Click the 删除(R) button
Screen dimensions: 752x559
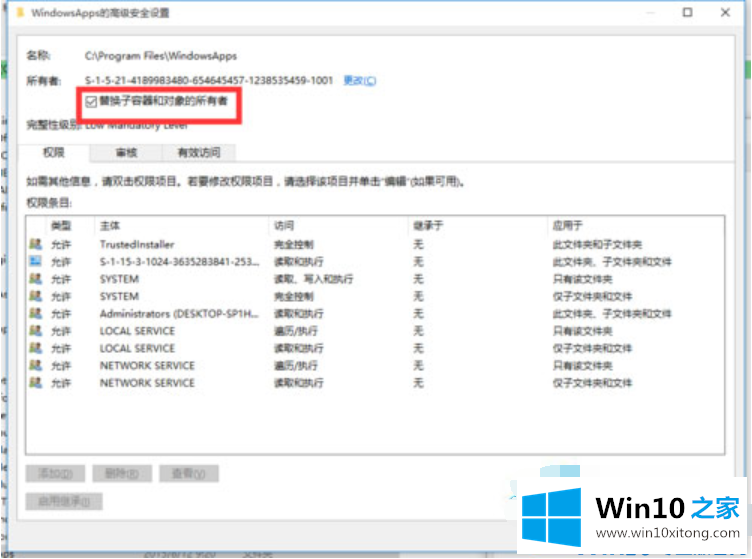[x=122, y=474]
